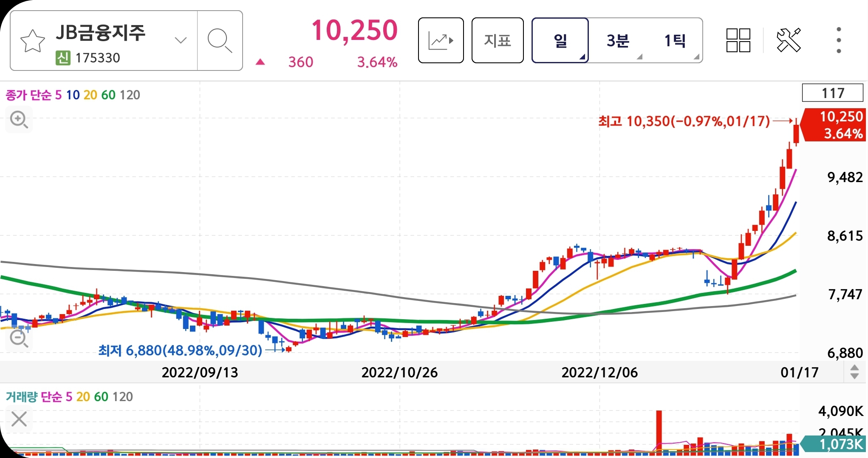Click the 3.64% change rate in header
Screen dimensions: 868x458
click(x=377, y=62)
